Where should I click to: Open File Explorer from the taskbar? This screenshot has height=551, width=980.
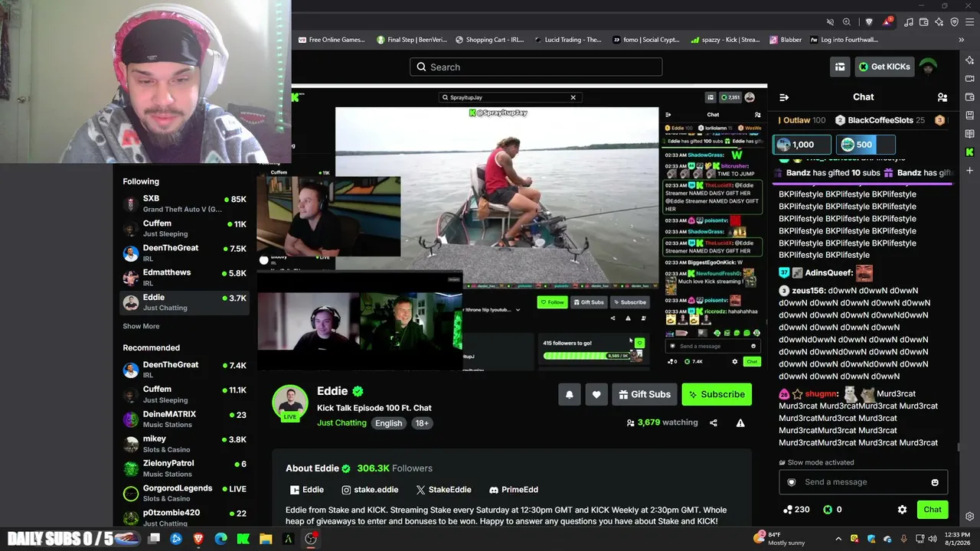click(x=266, y=539)
